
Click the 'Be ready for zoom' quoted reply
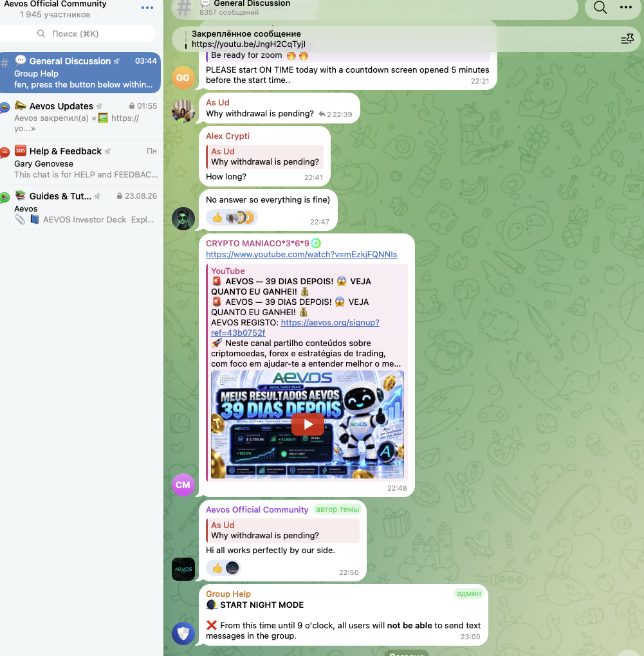click(x=347, y=56)
